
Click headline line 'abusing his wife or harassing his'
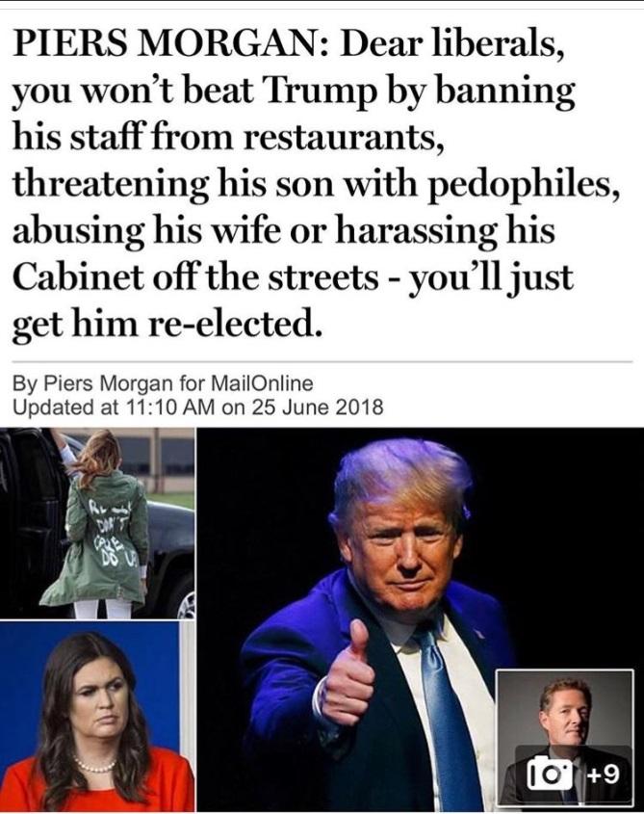[283, 230]
